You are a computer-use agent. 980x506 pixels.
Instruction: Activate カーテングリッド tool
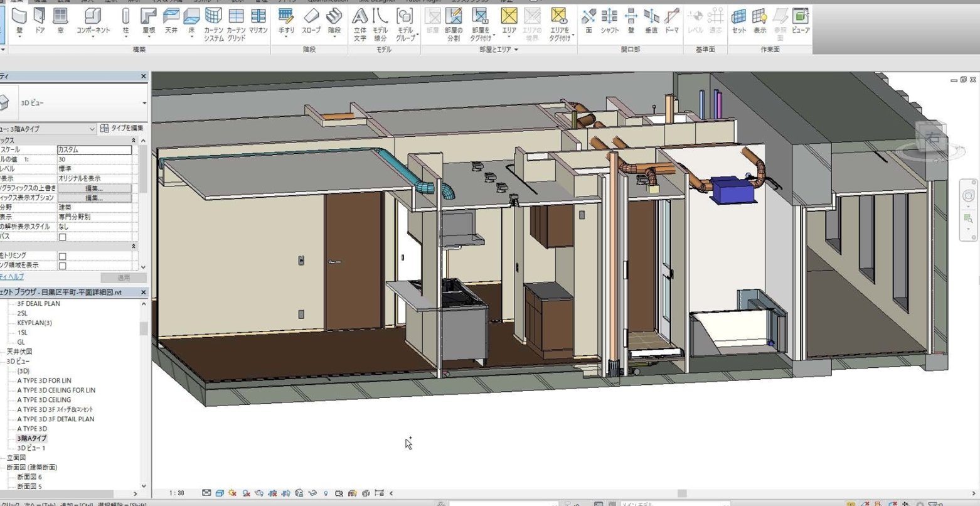coord(236,25)
